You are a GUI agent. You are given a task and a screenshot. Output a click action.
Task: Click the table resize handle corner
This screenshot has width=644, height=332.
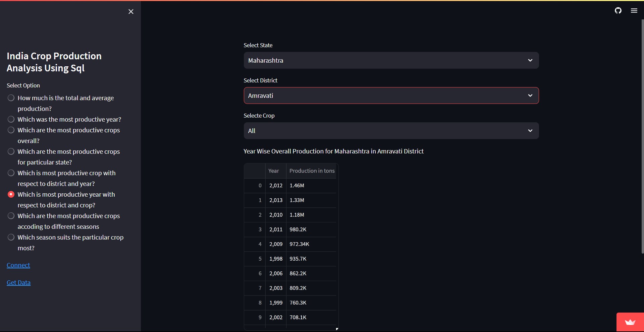(x=337, y=329)
